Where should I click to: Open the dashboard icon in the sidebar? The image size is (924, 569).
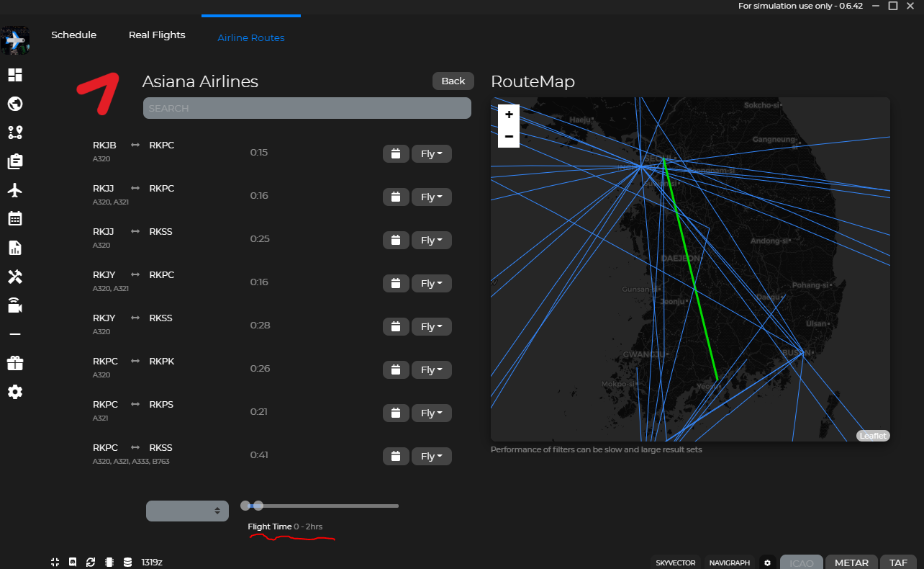15,75
